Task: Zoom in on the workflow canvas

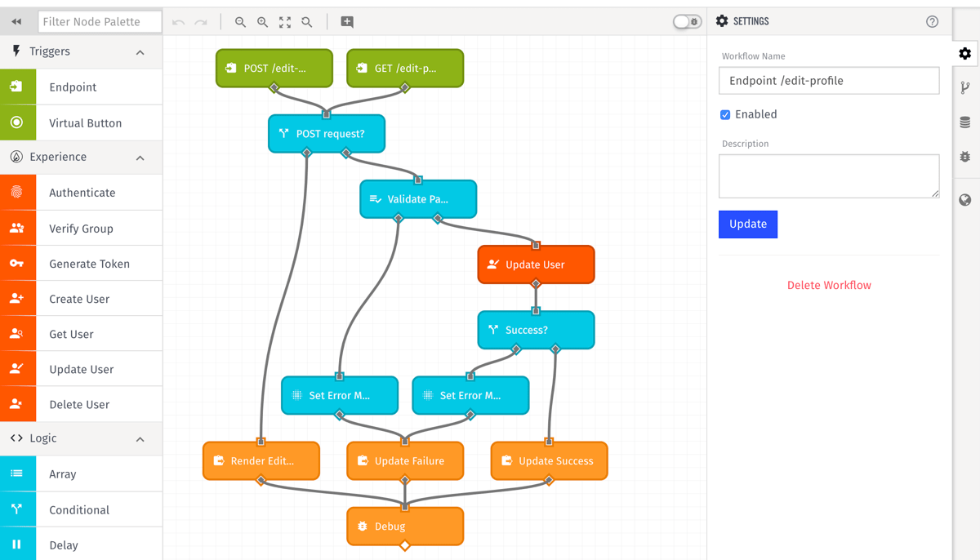Action: 262,22
